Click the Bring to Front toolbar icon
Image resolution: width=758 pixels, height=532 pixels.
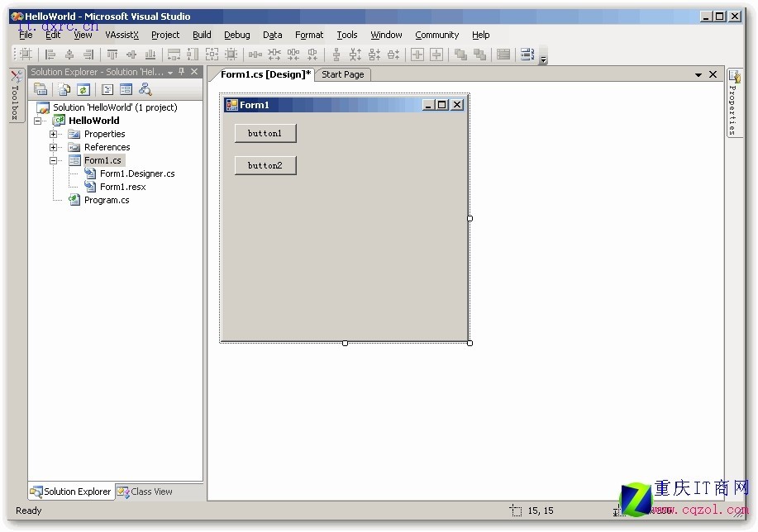[x=460, y=55]
